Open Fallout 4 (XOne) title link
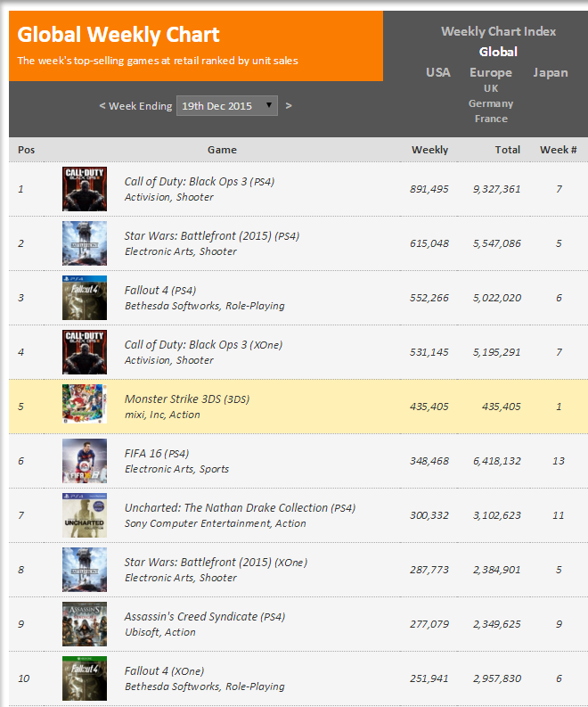This screenshot has width=588, height=707. point(165,671)
